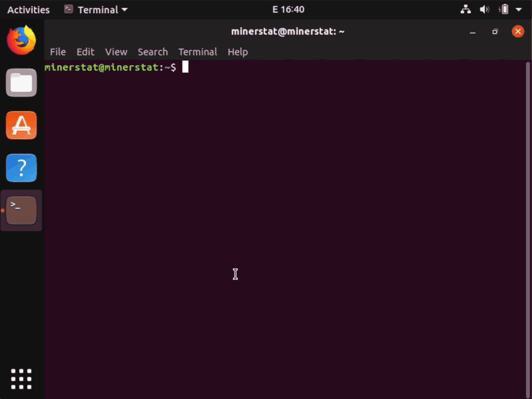
Task: Open Ubuntu Software from the dock
Action: click(22, 125)
